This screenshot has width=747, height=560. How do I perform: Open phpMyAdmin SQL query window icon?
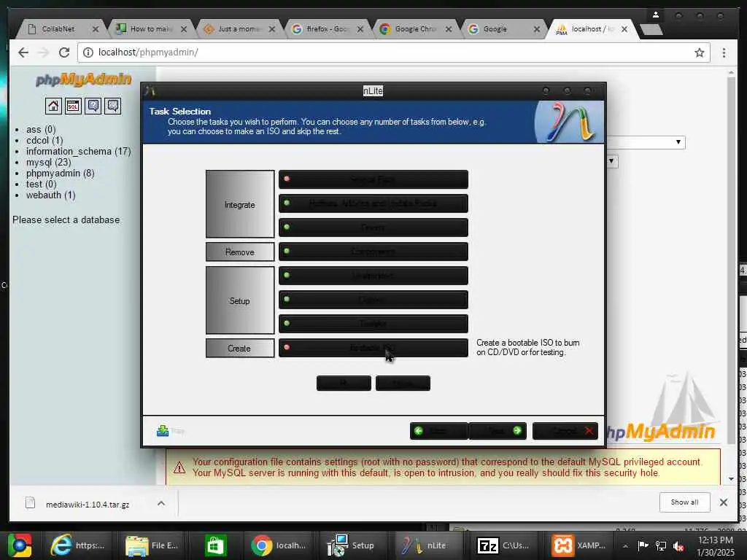pos(73,106)
